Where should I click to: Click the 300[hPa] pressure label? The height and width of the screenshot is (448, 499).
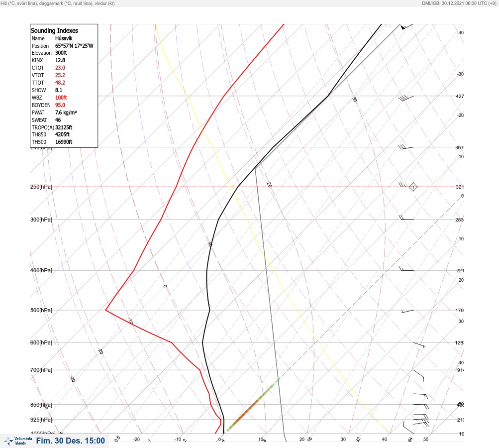point(41,220)
